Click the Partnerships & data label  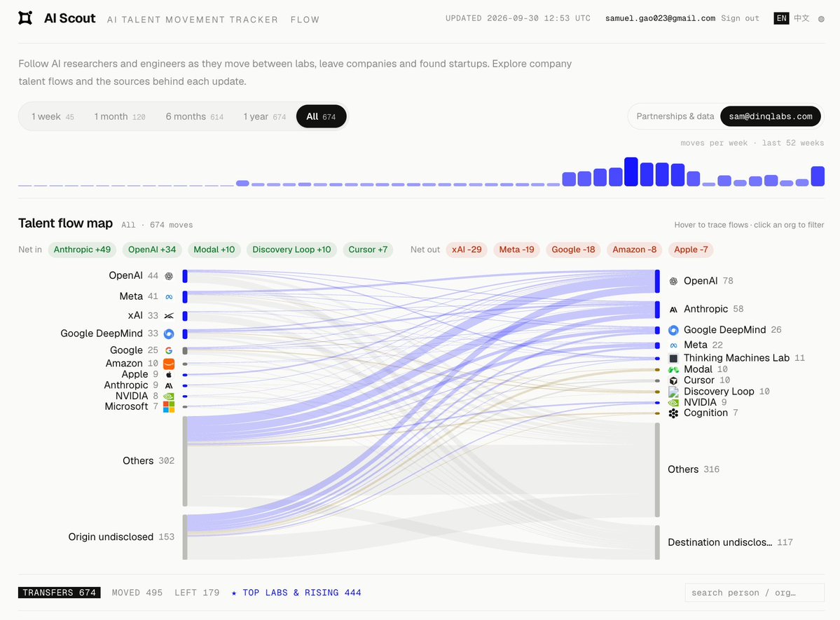coord(675,116)
